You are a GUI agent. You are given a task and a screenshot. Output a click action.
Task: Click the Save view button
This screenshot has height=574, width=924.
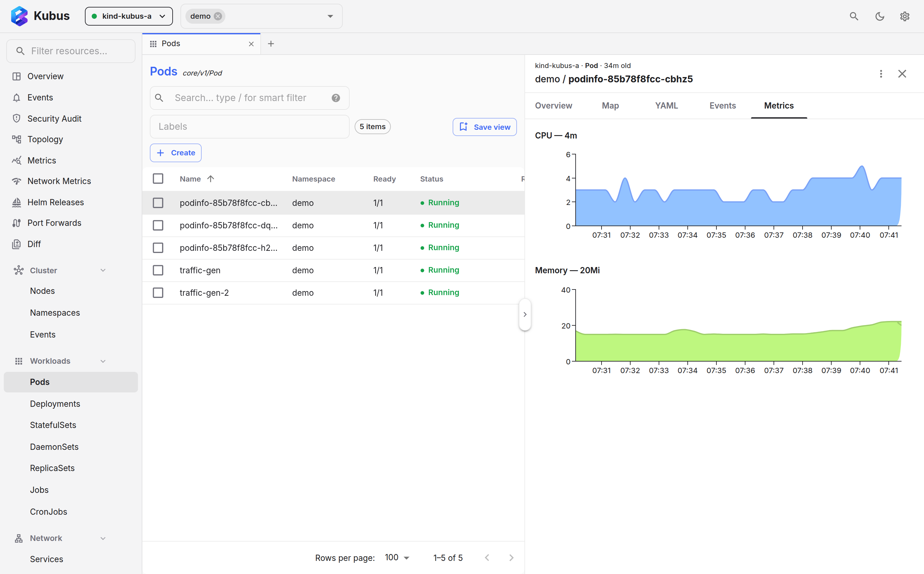tap(484, 127)
